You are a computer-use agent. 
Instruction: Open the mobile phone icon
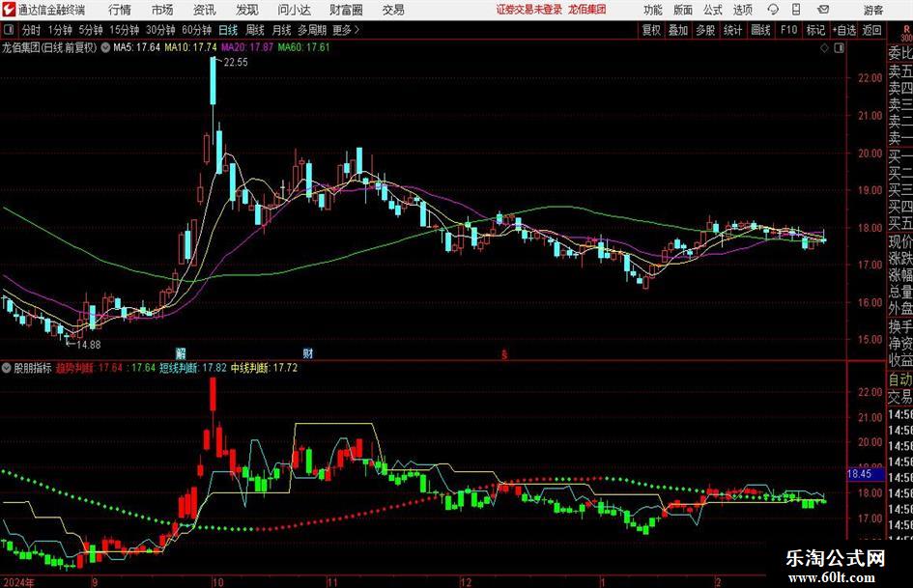[796, 10]
